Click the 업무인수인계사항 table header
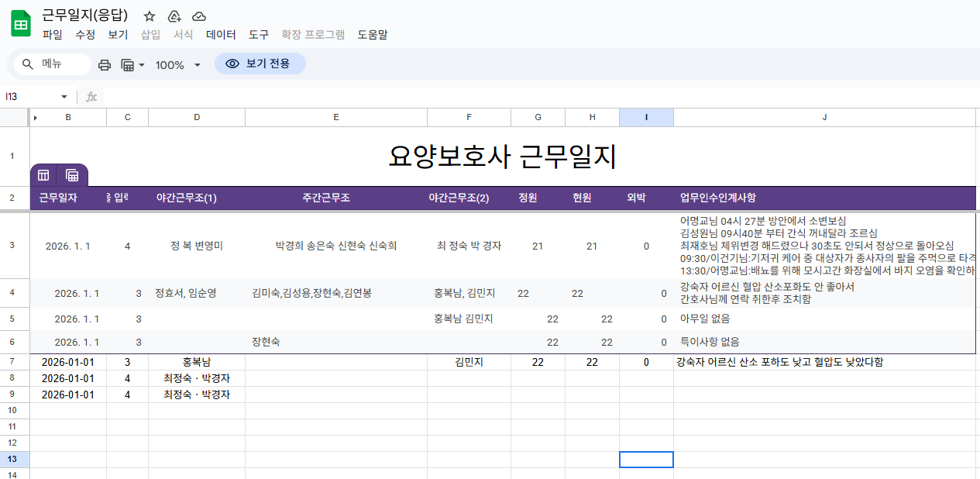 point(717,198)
